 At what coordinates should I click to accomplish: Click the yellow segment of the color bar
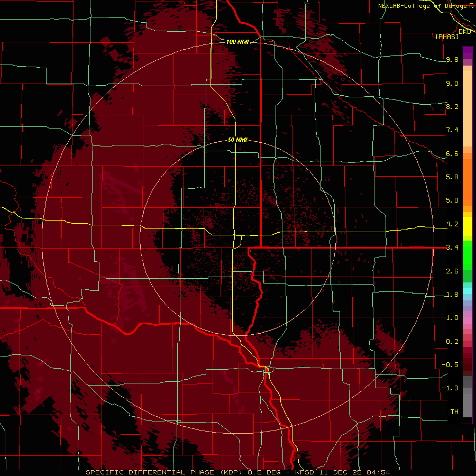point(467,226)
